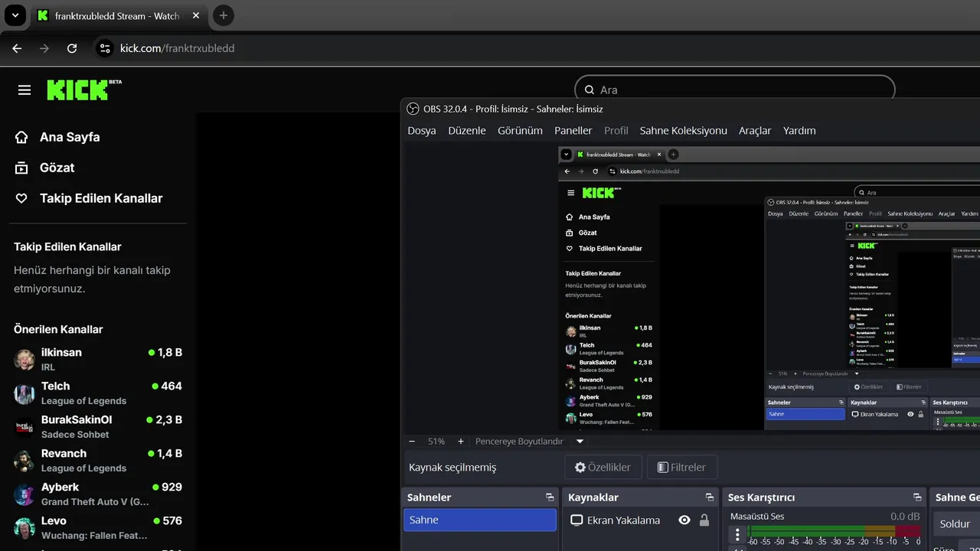The width and height of the screenshot is (980, 551).
Task: Go back in the browser
Action: (17, 48)
